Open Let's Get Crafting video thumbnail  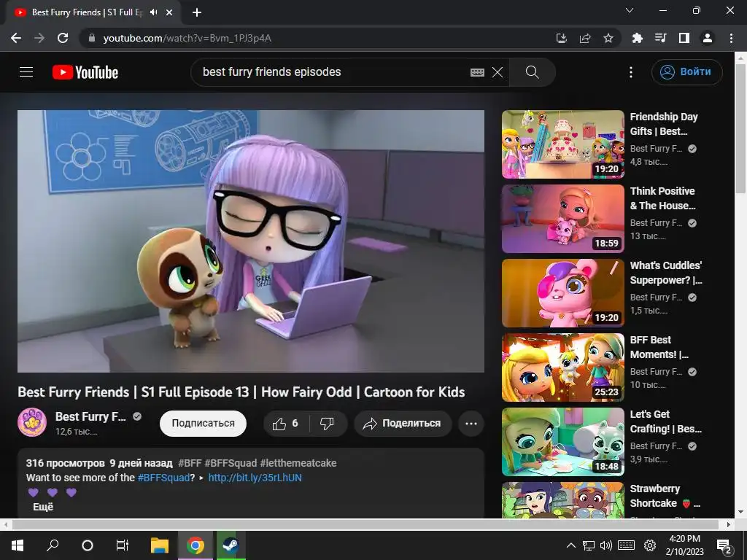pos(562,442)
